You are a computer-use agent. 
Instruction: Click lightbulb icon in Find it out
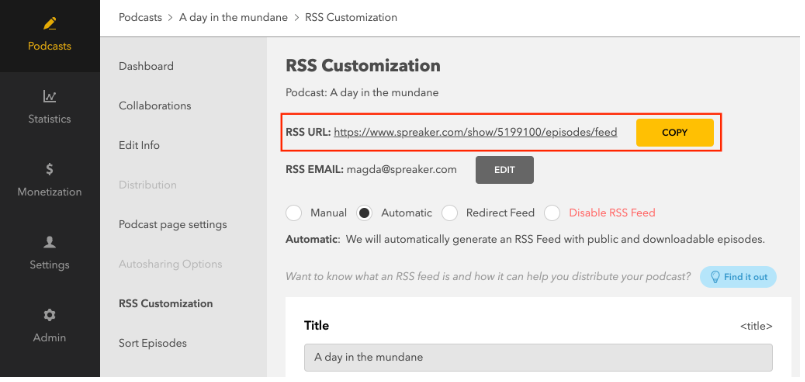(715, 277)
